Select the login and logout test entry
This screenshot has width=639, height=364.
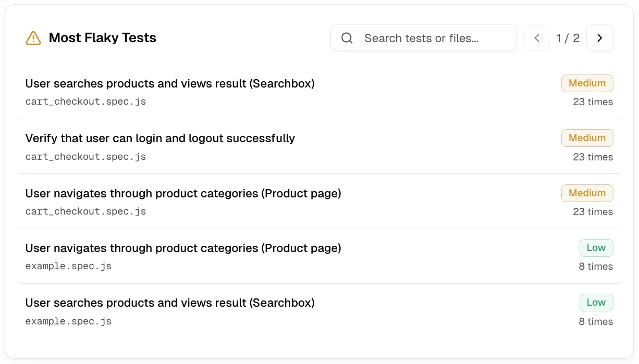pyautogui.click(x=160, y=138)
